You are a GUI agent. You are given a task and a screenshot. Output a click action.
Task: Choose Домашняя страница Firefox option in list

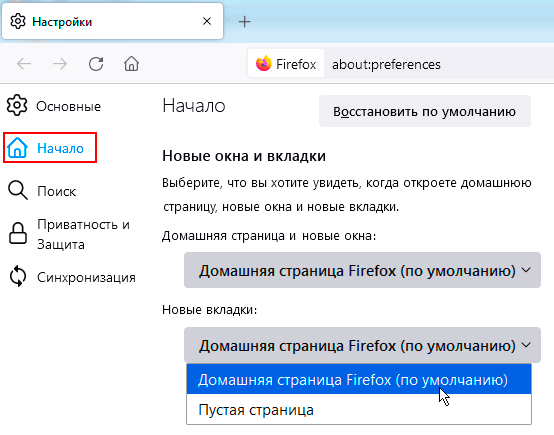pos(359,379)
